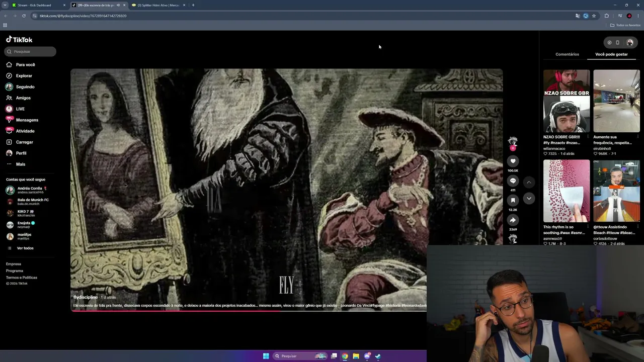This screenshot has height=362, width=644.
Task: Switch to the Stream - Kick Dashboard browser tab
Action: [x=39, y=5]
